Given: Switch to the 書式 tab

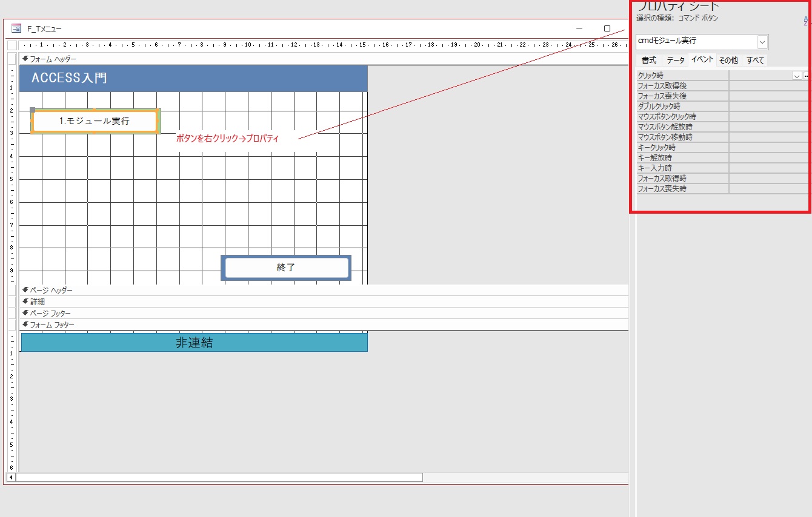Looking at the screenshot, I should [x=648, y=61].
